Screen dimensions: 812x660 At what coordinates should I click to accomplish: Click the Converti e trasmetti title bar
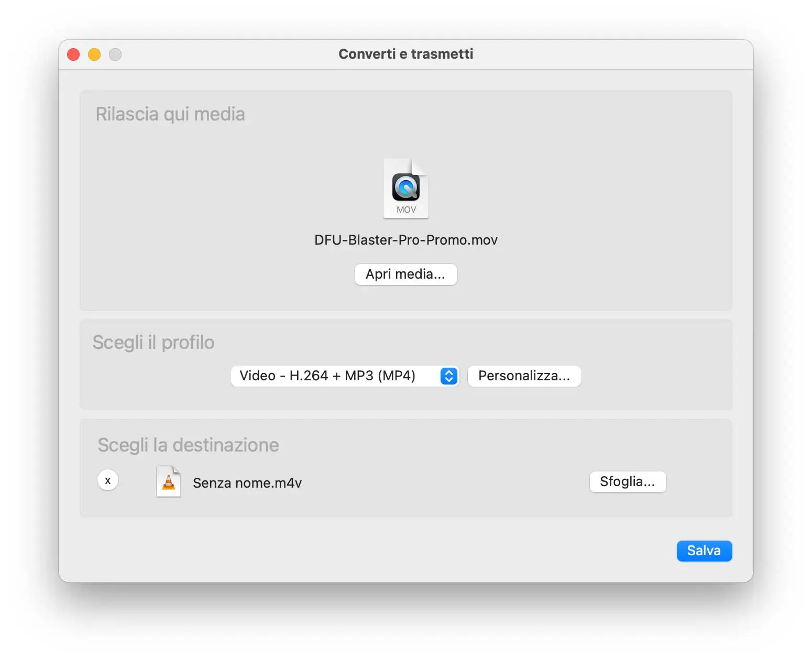(406, 53)
